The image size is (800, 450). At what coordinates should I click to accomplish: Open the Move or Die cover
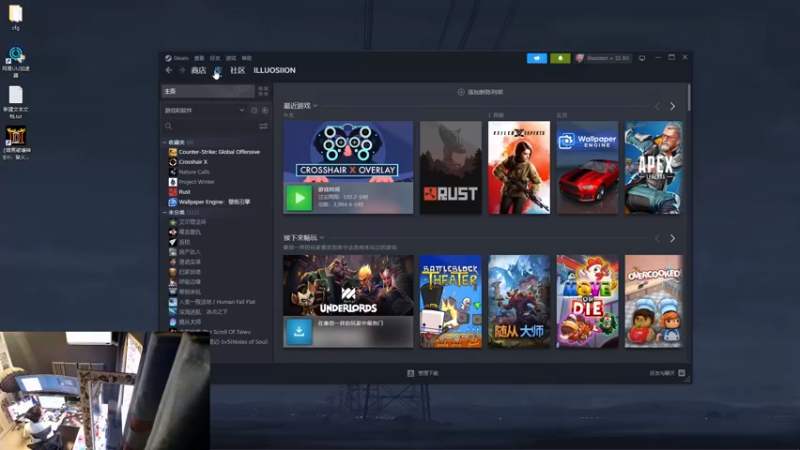click(587, 302)
